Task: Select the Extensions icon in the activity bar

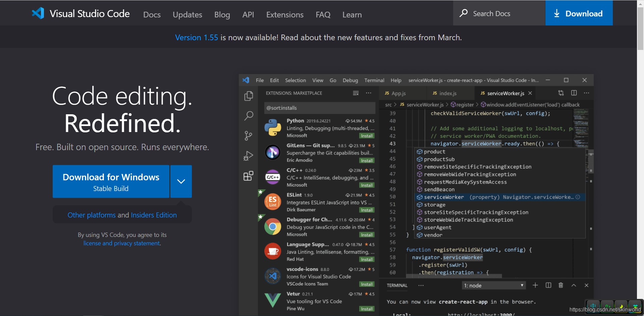Action: click(x=249, y=175)
